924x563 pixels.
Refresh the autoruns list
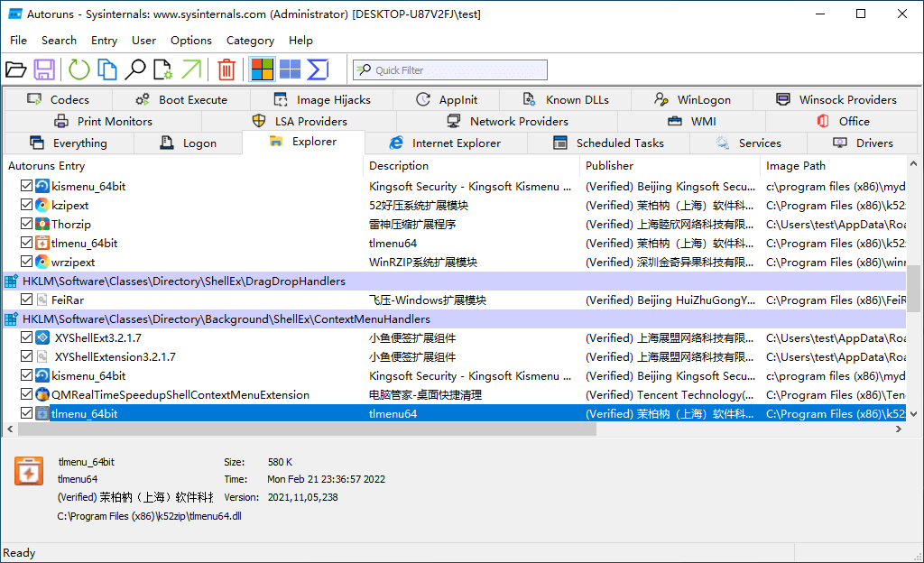click(x=79, y=69)
